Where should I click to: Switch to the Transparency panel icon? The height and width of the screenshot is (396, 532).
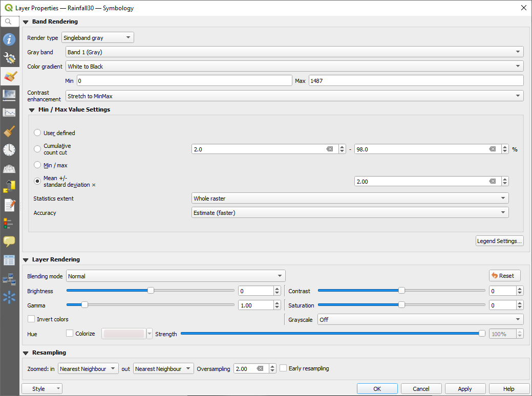(x=9, y=95)
